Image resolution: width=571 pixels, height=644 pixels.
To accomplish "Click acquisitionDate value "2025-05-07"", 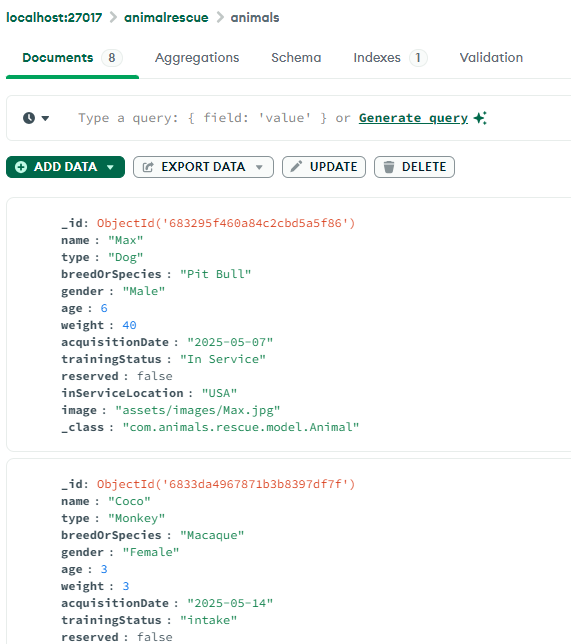I will tap(230, 342).
